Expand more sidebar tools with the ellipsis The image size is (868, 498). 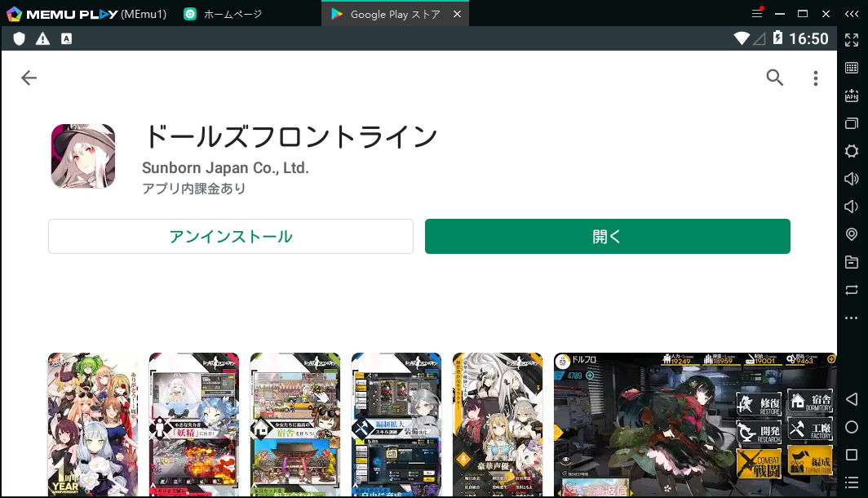(852, 318)
